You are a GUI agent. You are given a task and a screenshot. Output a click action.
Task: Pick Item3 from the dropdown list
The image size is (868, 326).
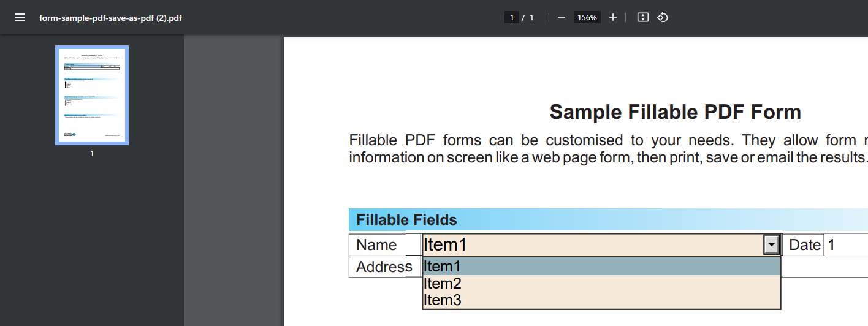(x=601, y=300)
